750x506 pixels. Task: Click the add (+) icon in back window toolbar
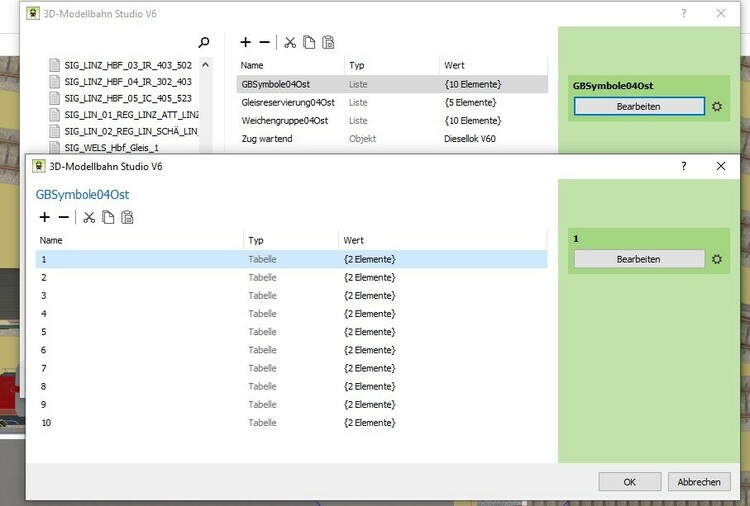[246, 42]
